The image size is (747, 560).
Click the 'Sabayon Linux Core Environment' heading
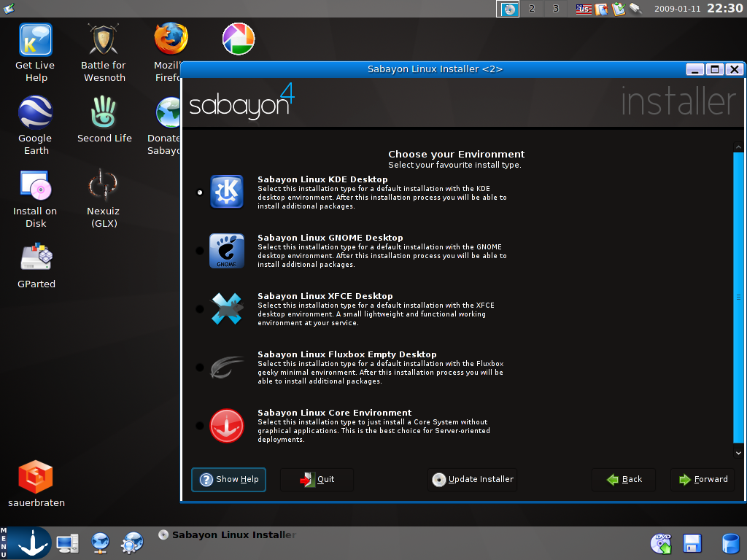click(334, 413)
